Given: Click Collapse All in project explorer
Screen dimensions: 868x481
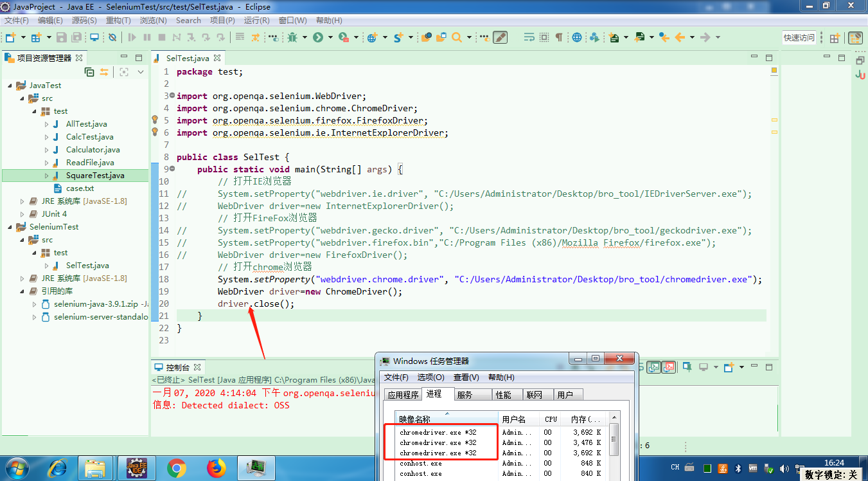Looking at the screenshot, I should tap(89, 72).
